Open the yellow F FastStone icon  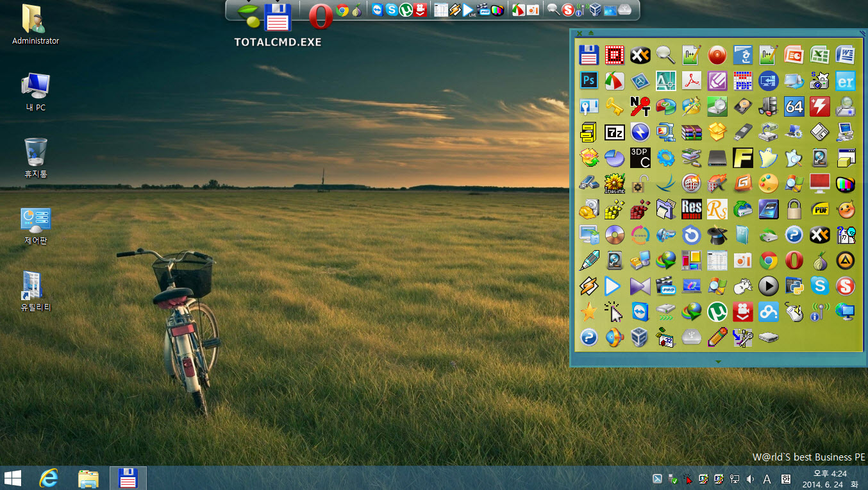click(x=742, y=157)
